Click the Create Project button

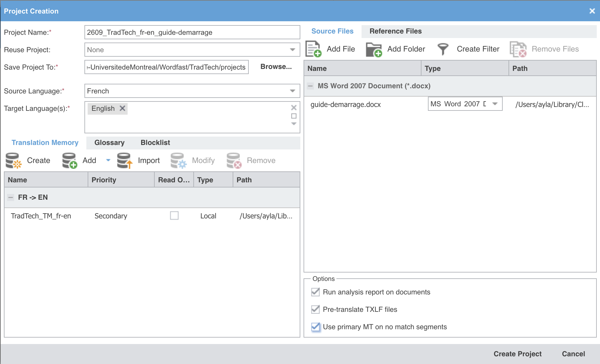(518, 354)
